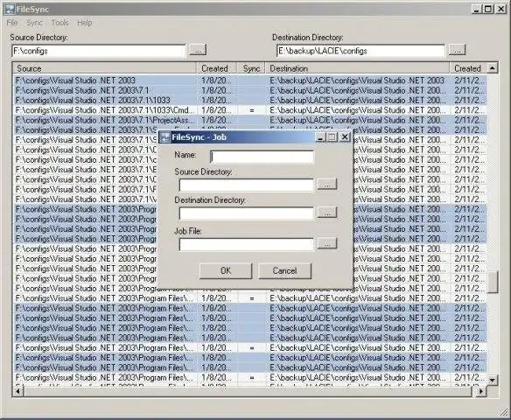This screenshot has height=420, width=511.
Task: Click the equals sign in 1033\Cmd row
Action: coord(252,110)
